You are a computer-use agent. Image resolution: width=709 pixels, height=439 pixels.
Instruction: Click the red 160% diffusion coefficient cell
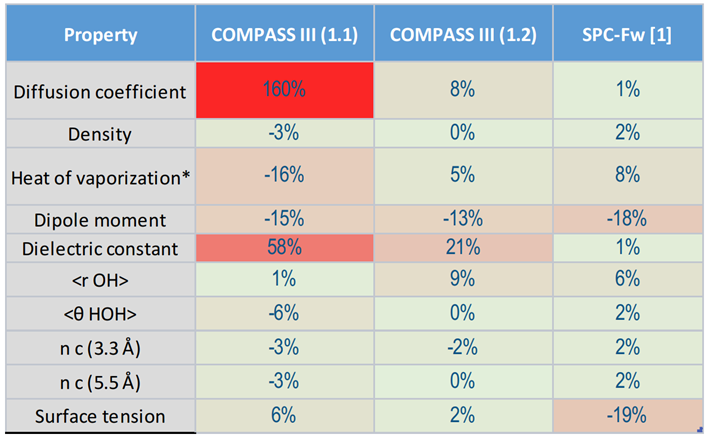click(x=285, y=90)
